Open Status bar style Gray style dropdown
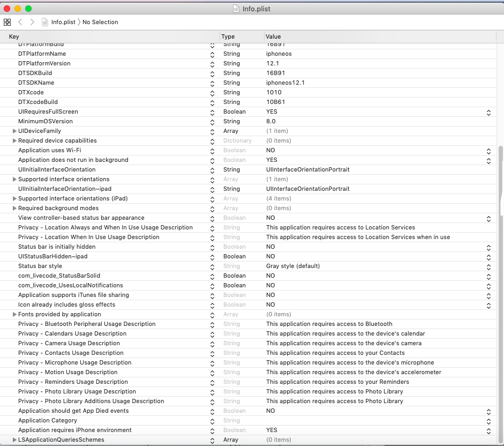 (x=488, y=266)
